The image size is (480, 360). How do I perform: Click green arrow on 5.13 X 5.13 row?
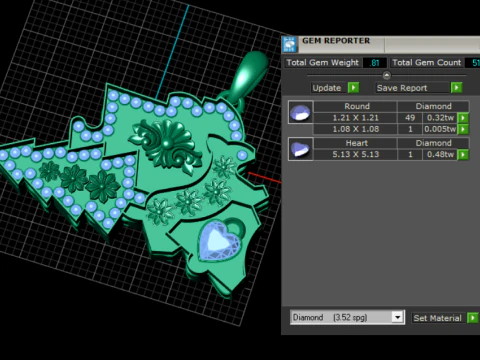click(x=463, y=155)
